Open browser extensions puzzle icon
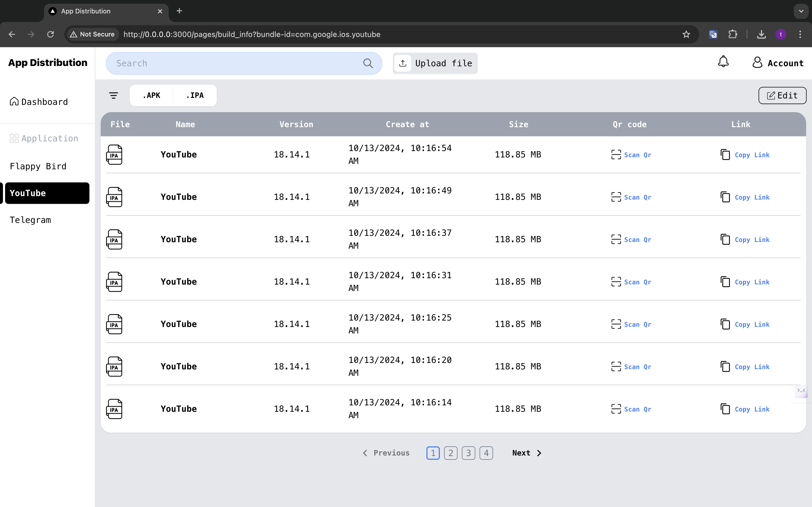812x507 pixels. [733, 34]
